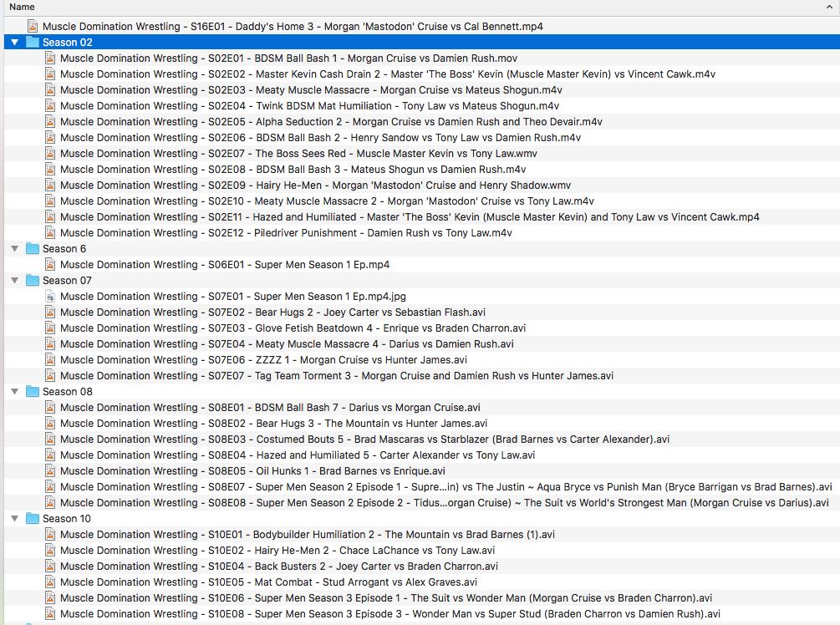Viewport: 840px width, 625px height.
Task: Click JPG image icon of S07E01 file
Action: (x=50, y=296)
